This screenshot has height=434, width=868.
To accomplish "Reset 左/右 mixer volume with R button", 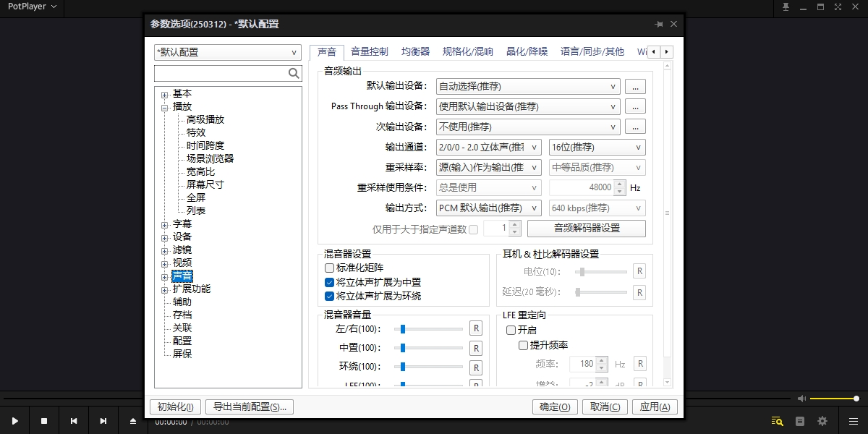I will pyautogui.click(x=476, y=328).
